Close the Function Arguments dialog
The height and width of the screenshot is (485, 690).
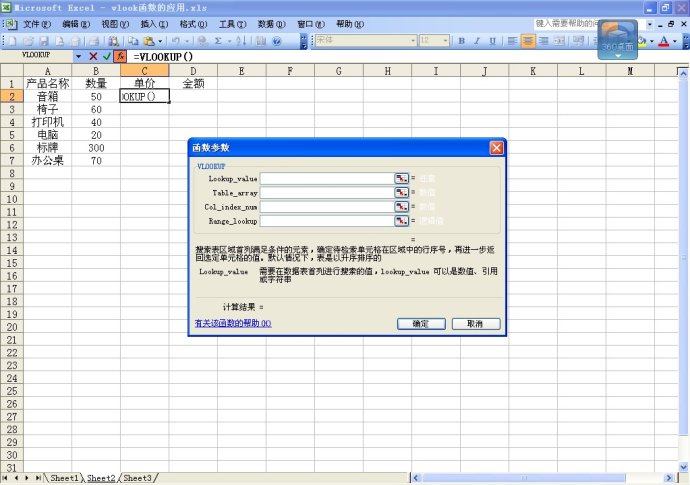[496, 147]
